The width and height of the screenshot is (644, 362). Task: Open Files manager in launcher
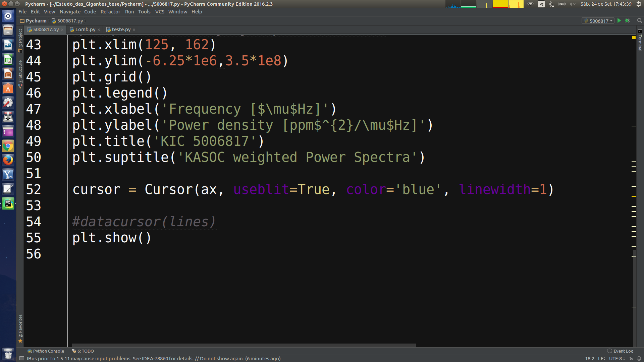click(8, 30)
